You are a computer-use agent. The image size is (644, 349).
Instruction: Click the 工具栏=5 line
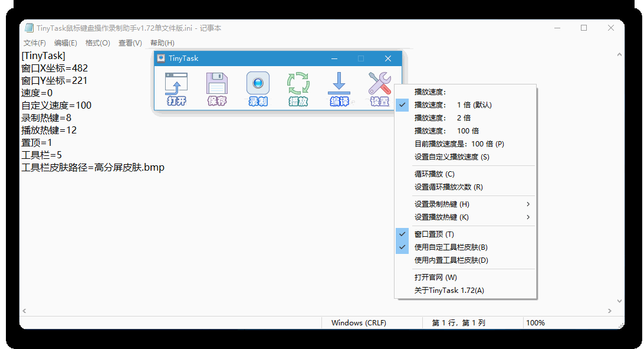(x=41, y=155)
